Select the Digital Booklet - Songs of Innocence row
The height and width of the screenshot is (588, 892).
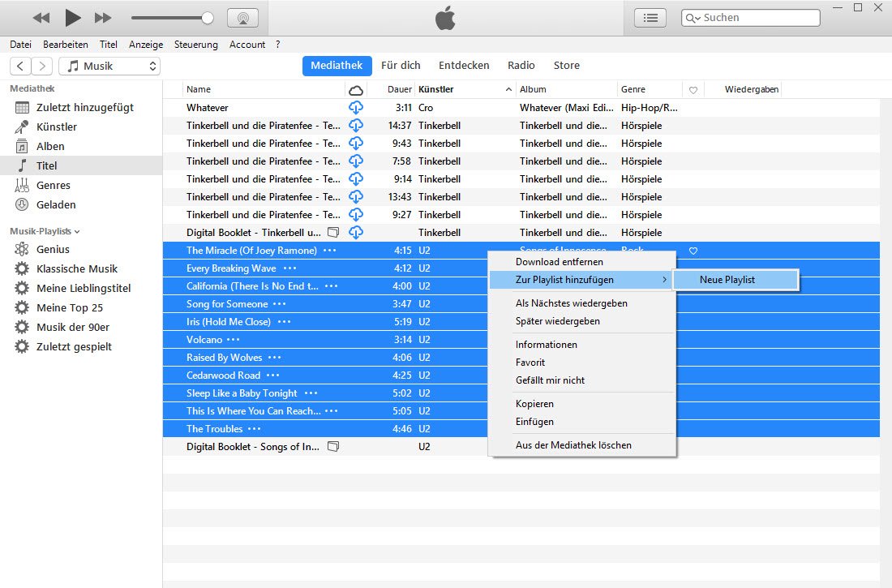click(325, 447)
